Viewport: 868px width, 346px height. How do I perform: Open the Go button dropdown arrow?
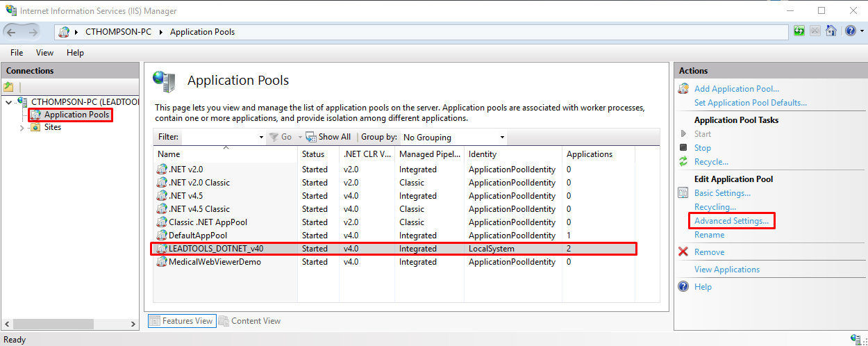pos(300,138)
